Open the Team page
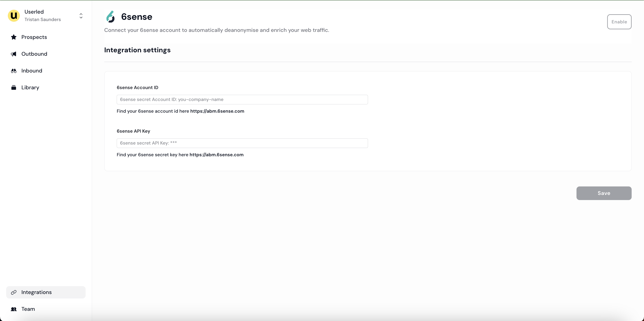Image resolution: width=644 pixels, height=321 pixels. pos(28,309)
